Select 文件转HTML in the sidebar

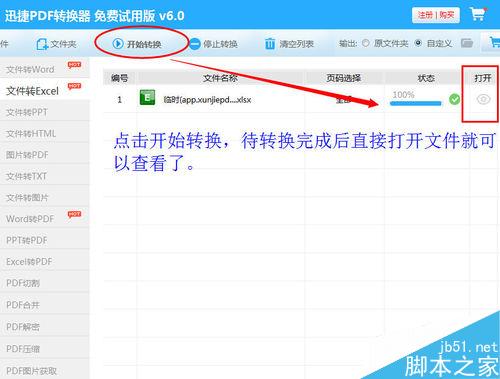coord(45,133)
